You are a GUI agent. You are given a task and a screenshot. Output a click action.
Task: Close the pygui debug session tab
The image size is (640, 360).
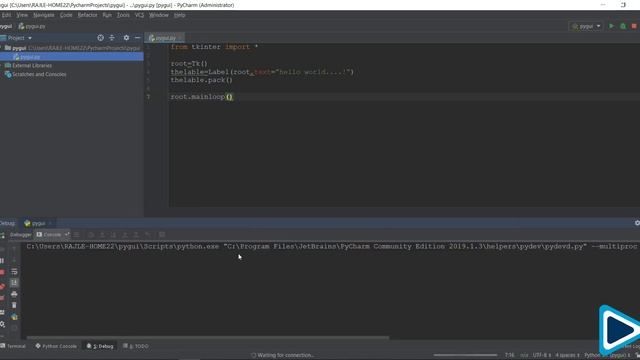50,223
